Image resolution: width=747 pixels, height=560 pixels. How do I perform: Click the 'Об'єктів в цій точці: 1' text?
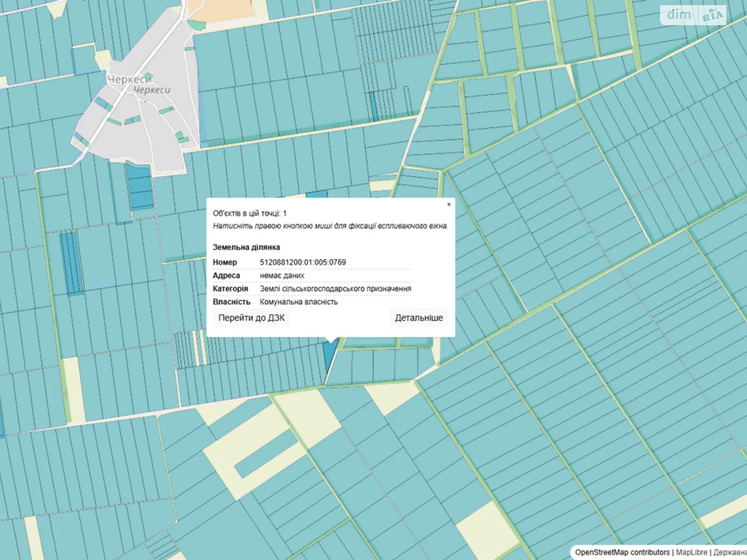pos(249,213)
